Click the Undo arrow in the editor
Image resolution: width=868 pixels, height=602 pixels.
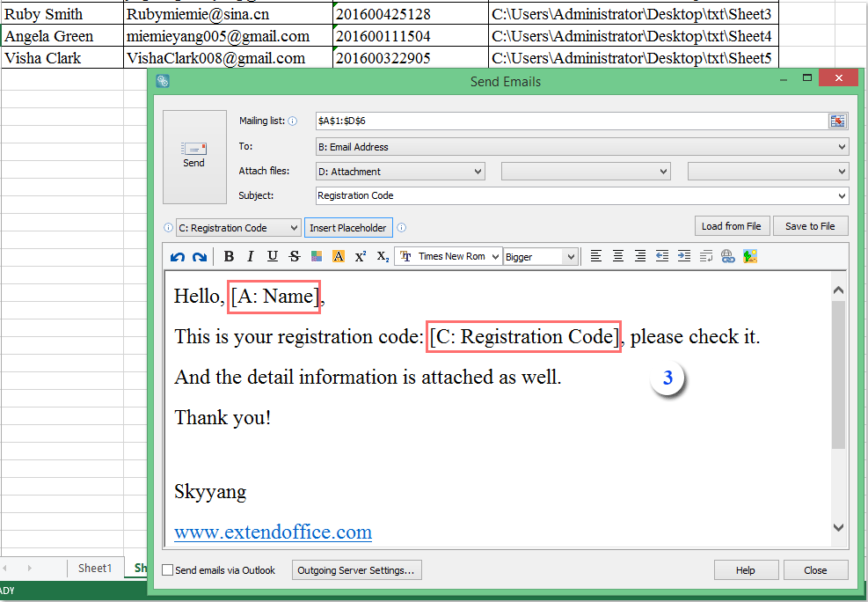(x=176, y=256)
